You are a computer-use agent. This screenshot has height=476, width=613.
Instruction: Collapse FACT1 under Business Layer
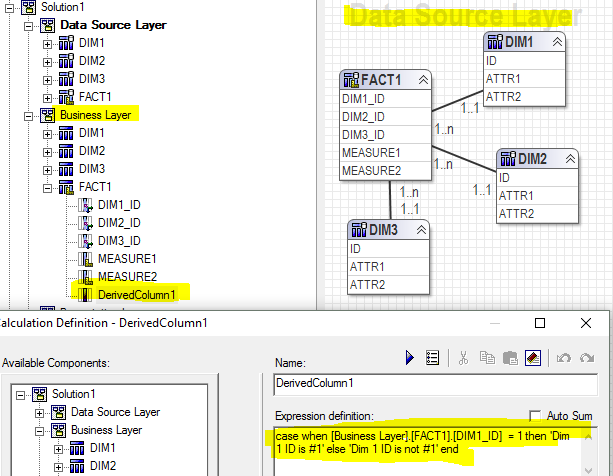[x=47, y=188]
